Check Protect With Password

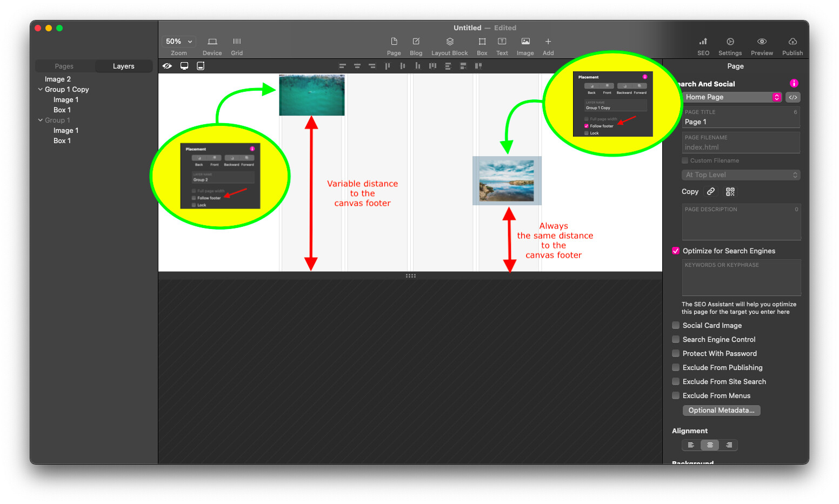676,353
